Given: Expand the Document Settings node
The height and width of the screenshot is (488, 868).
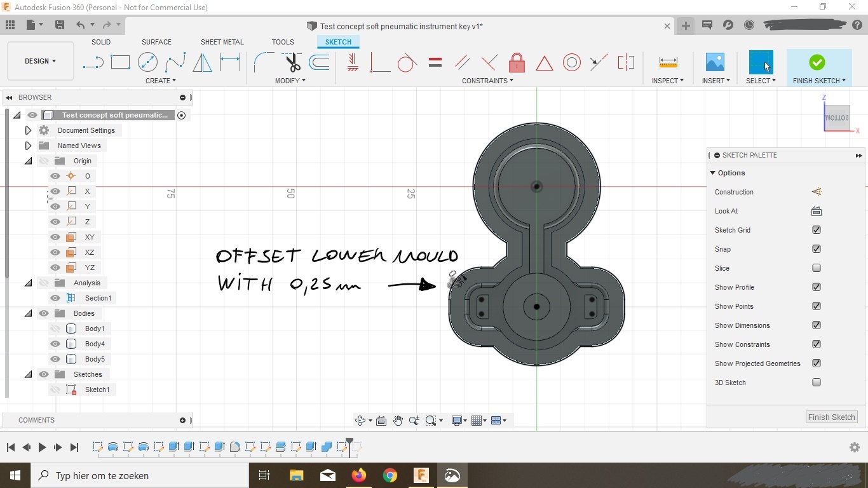Looking at the screenshot, I should pyautogui.click(x=28, y=130).
